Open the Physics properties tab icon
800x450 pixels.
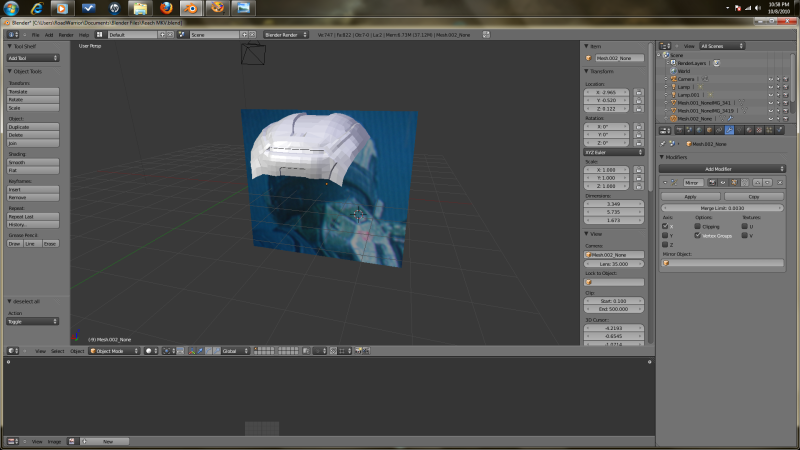pos(779,130)
